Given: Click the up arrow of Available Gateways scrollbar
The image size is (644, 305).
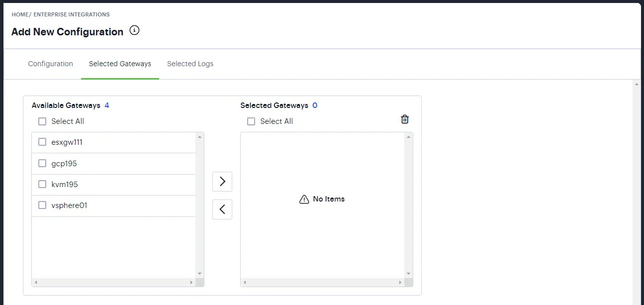Looking at the screenshot, I should (x=200, y=136).
